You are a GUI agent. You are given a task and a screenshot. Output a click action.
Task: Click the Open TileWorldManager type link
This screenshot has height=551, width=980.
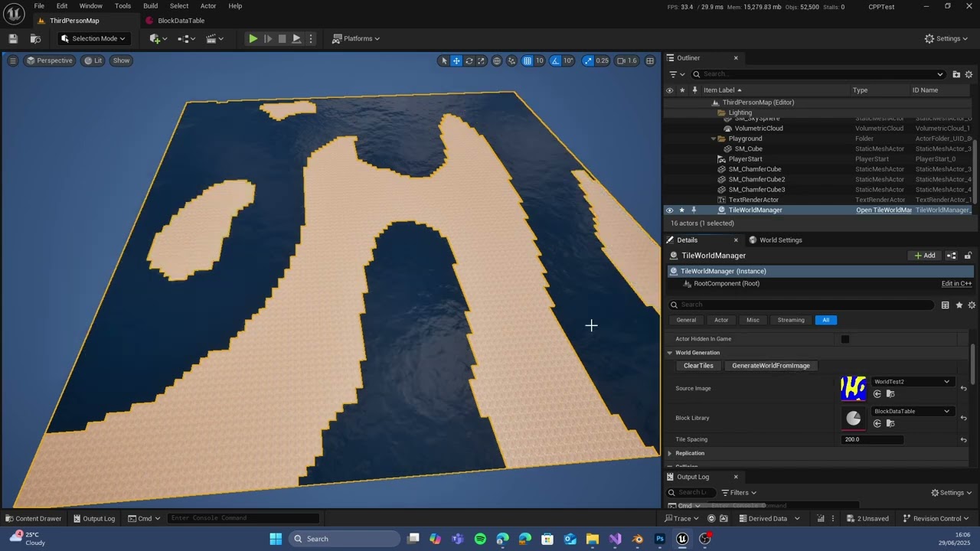[x=884, y=210]
